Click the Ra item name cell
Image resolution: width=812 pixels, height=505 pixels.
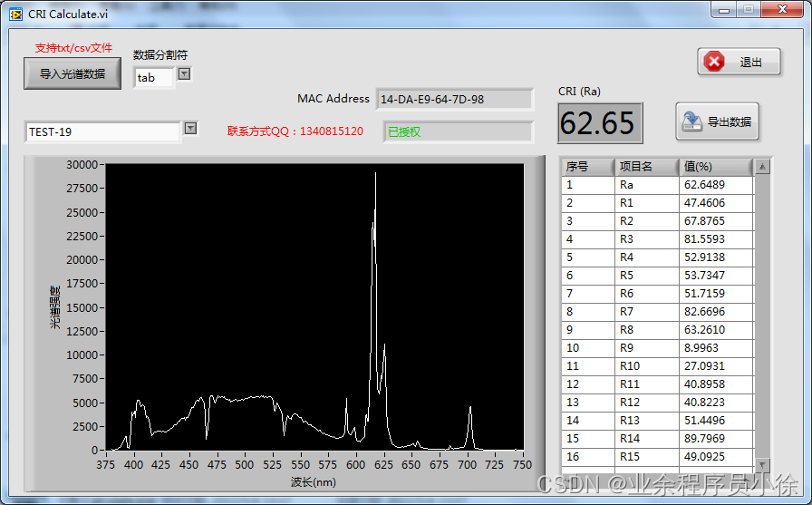tap(647, 185)
